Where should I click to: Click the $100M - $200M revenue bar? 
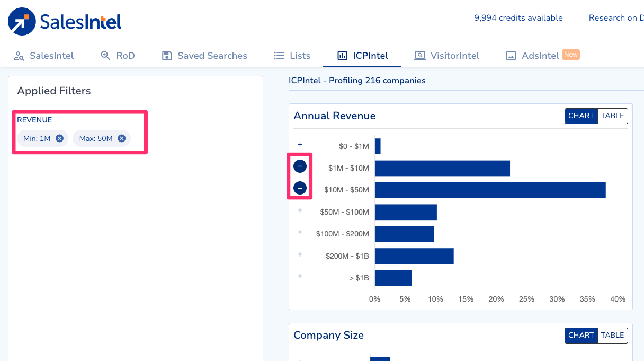tap(404, 234)
